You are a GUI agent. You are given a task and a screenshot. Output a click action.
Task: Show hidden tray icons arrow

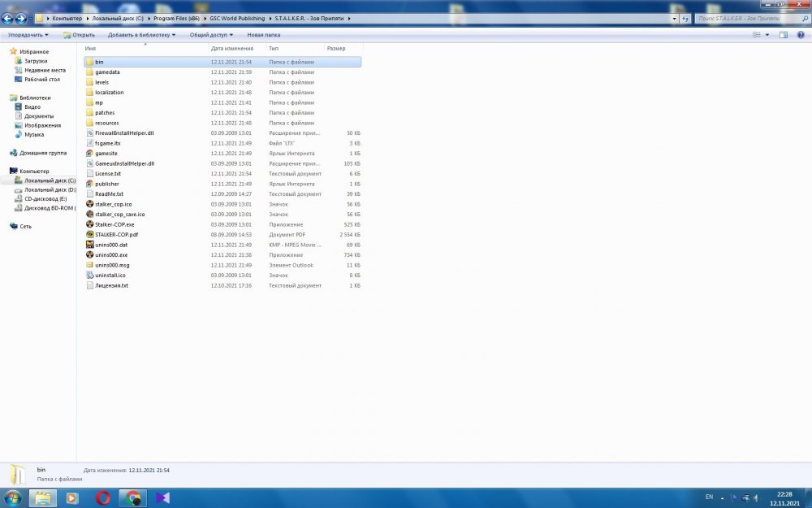722,497
